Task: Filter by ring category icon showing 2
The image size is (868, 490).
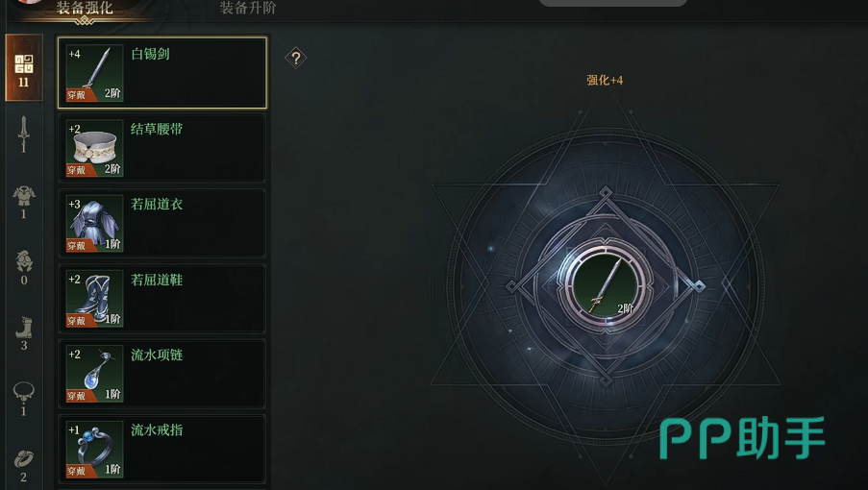Action: coord(24,466)
